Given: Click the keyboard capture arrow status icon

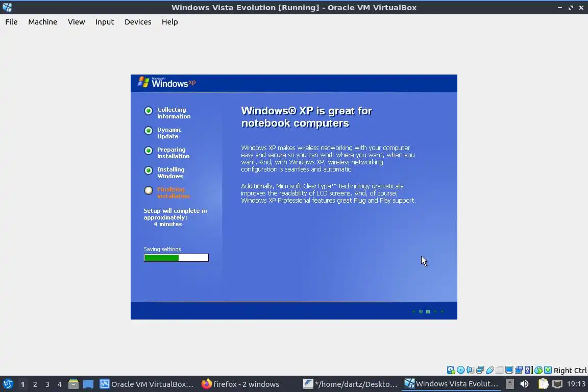Looking at the screenshot, I should [548, 370].
